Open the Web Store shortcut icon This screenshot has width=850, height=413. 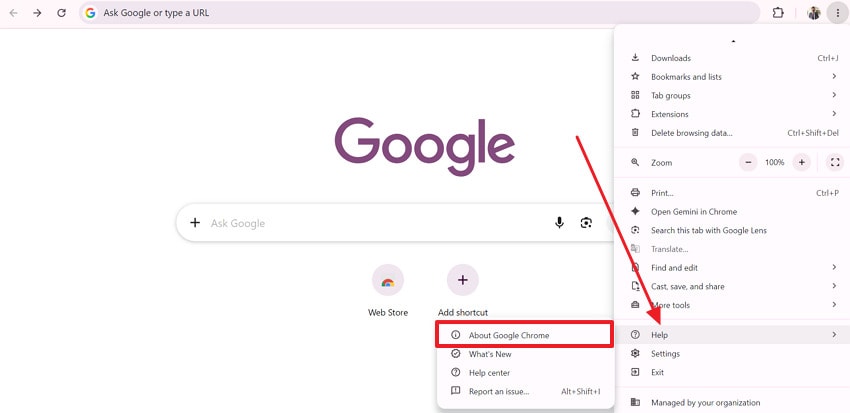(388, 280)
